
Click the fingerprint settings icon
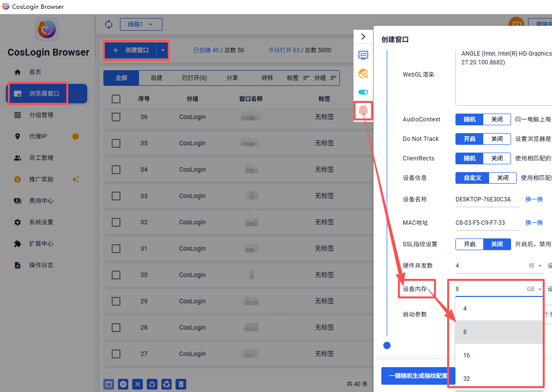pos(363,111)
